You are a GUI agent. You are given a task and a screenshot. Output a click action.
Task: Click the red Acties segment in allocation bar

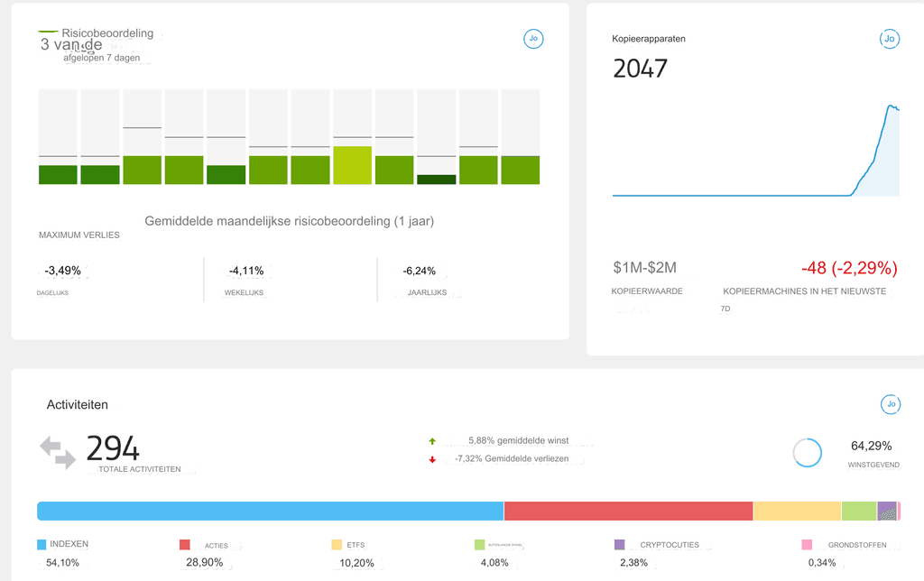(x=628, y=512)
